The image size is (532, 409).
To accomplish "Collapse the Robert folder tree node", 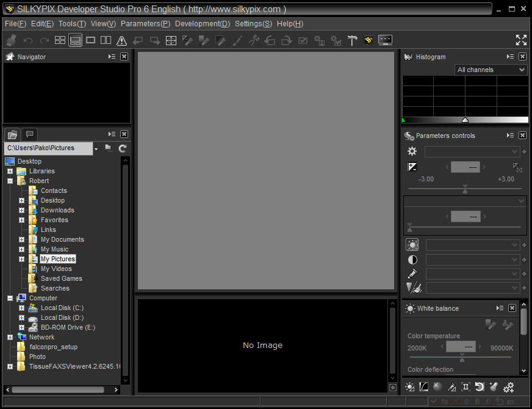I will click(x=10, y=181).
